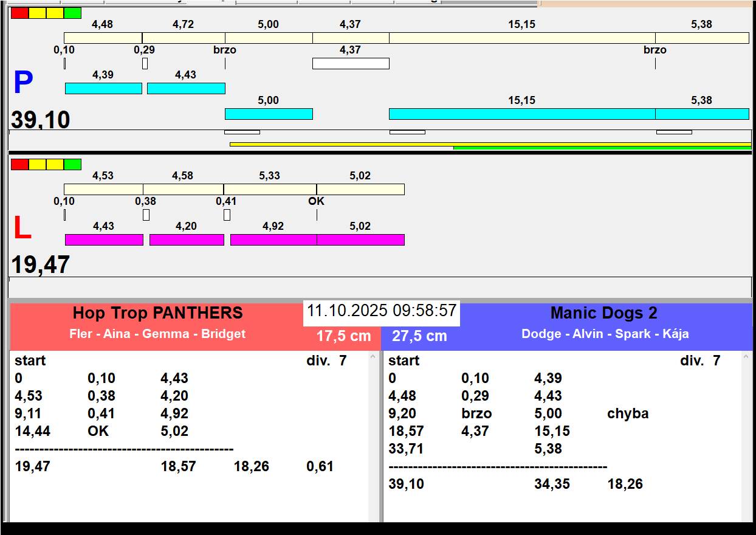This screenshot has width=756, height=535.
Task: Click the white 4,37 changeover box in lane P
Action: (x=351, y=63)
